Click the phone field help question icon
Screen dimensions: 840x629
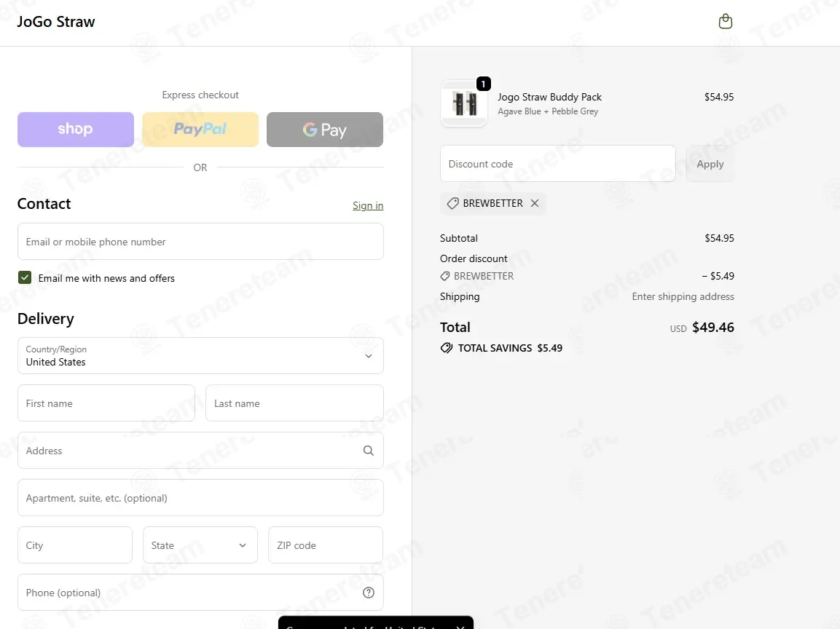click(x=369, y=593)
